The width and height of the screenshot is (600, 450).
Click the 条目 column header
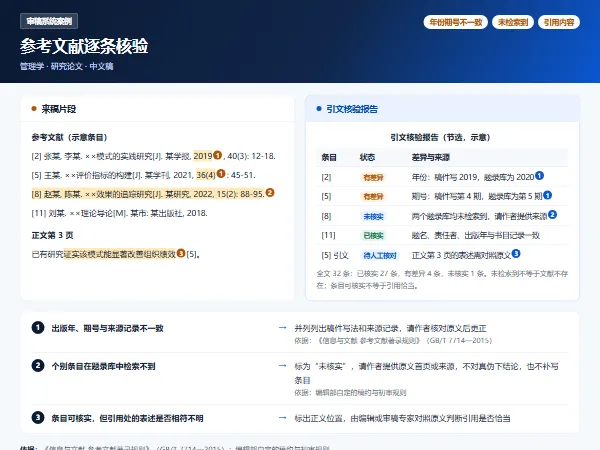pyautogui.click(x=329, y=157)
